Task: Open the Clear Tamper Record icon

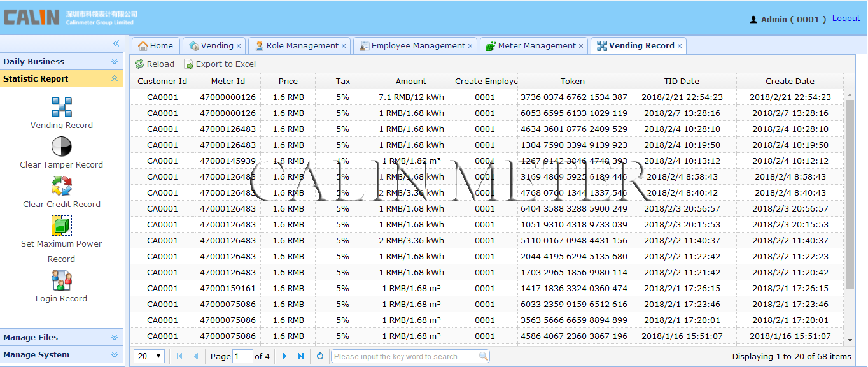Action: click(x=62, y=147)
